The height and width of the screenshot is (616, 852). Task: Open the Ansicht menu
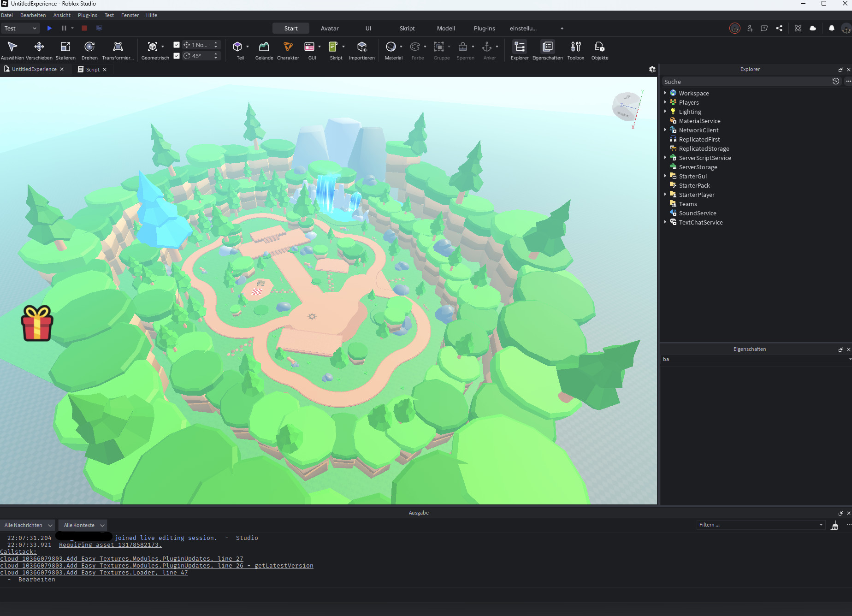pyautogui.click(x=62, y=15)
